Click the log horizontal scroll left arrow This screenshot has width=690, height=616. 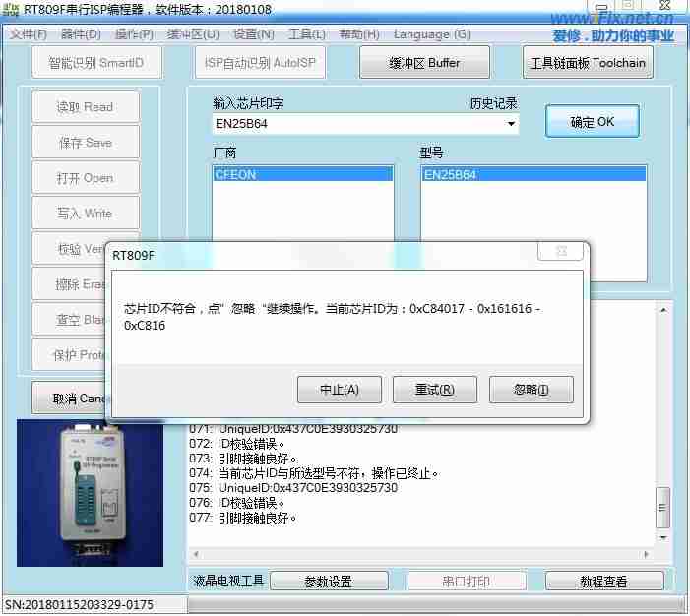click(x=196, y=554)
